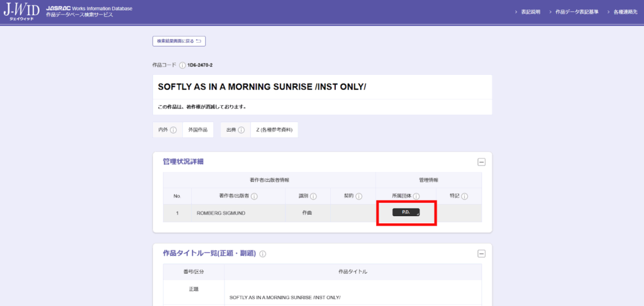Open info icon beside 作品タイトル一覧 heading

[262, 254]
